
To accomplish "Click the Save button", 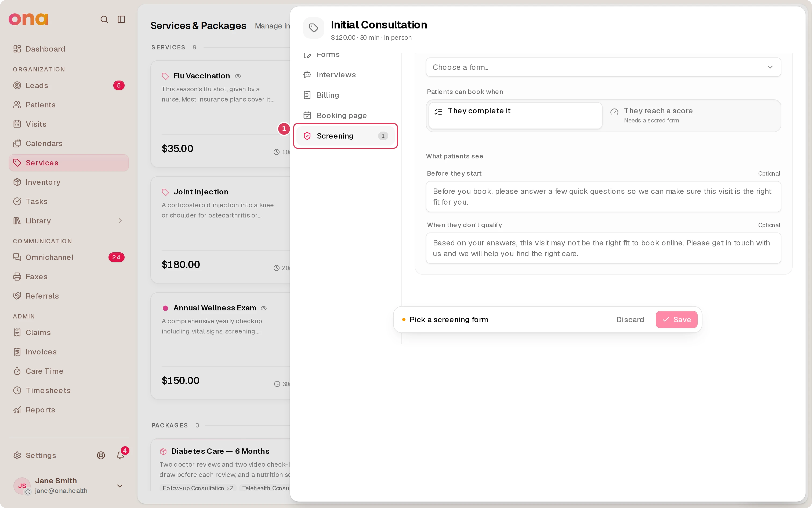I will click(676, 320).
